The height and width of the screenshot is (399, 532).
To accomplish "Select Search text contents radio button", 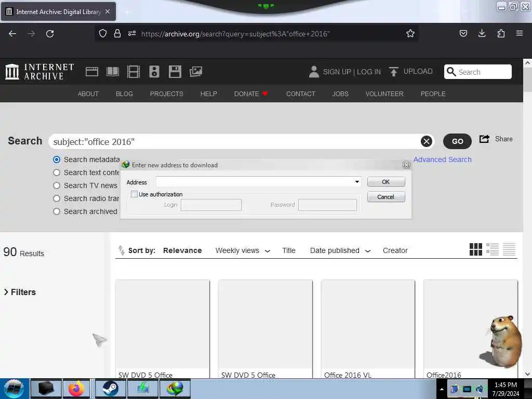I will [x=57, y=172].
